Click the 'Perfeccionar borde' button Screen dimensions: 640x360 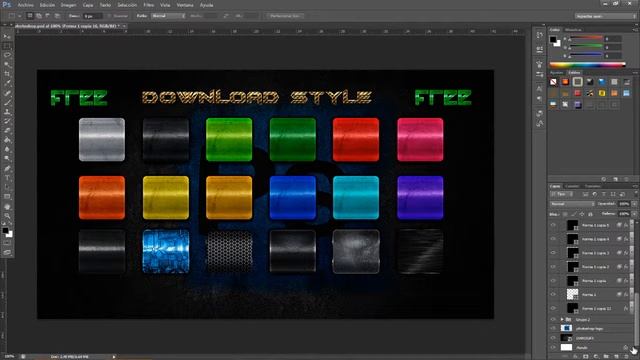click(284, 16)
